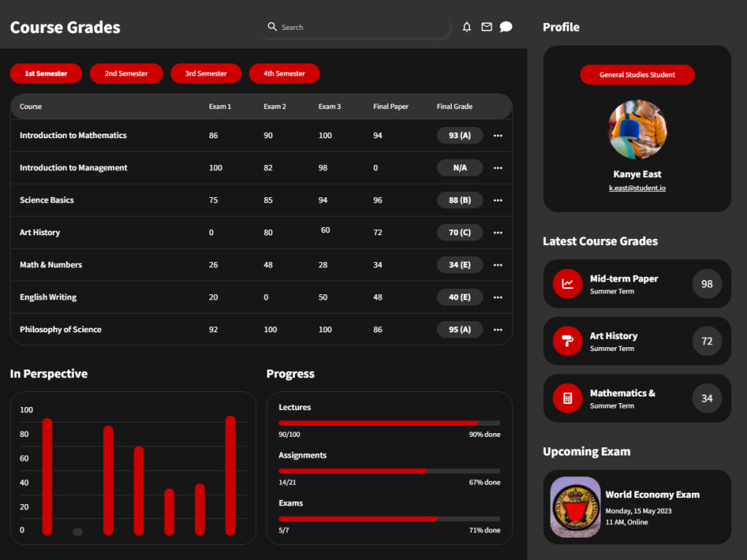
Task: Open more options for Introduction to Mathematics
Action: click(x=498, y=136)
